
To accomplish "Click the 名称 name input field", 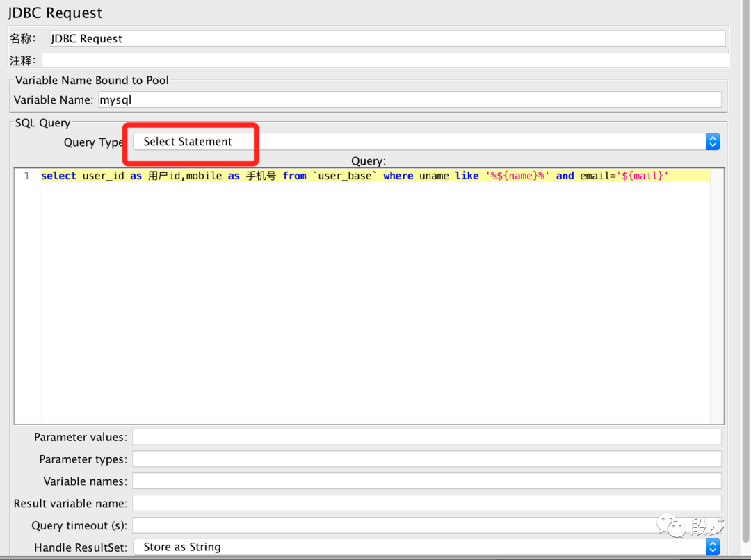I will point(387,38).
